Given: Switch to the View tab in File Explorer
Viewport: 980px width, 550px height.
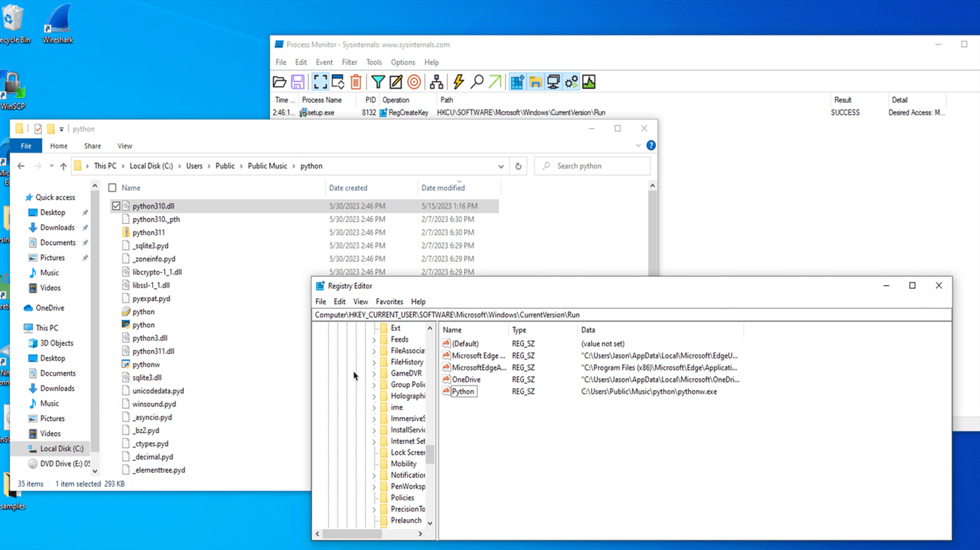Looking at the screenshot, I should point(124,146).
